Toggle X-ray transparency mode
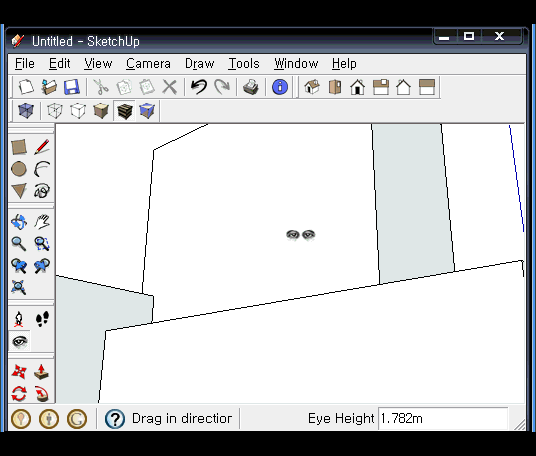This screenshot has width=536, height=456. coord(26,111)
